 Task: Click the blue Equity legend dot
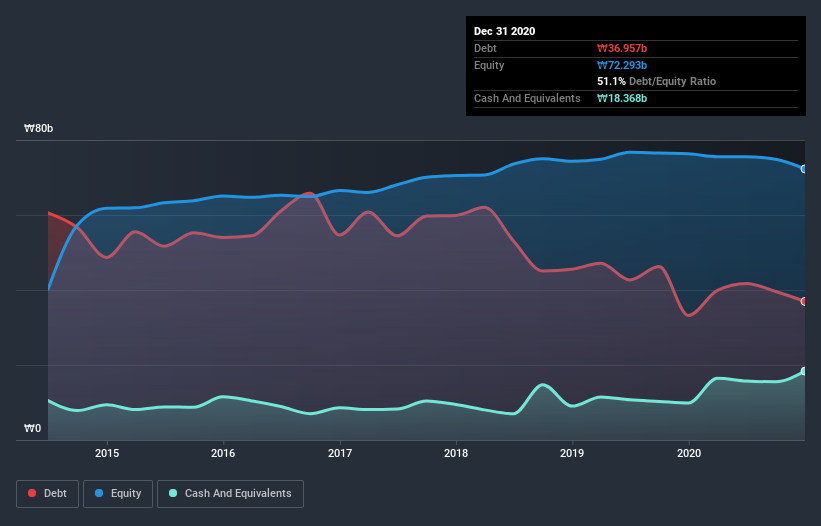pyautogui.click(x=99, y=493)
